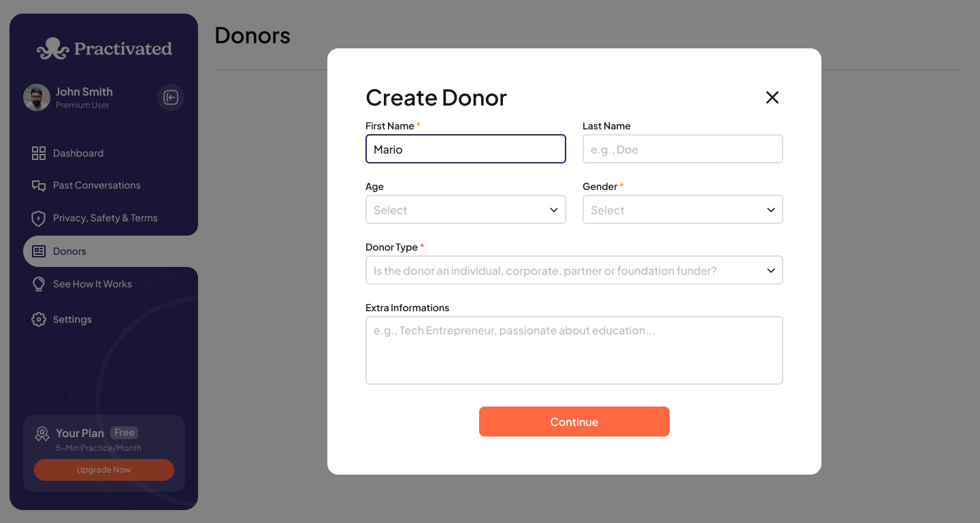The width and height of the screenshot is (980, 523).
Task: Click the Settings gear icon
Action: tap(39, 319)
